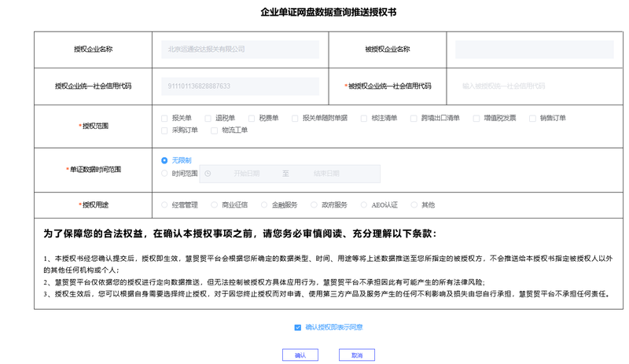Select the AEO认证 radio option

click(x=363, y=205)
